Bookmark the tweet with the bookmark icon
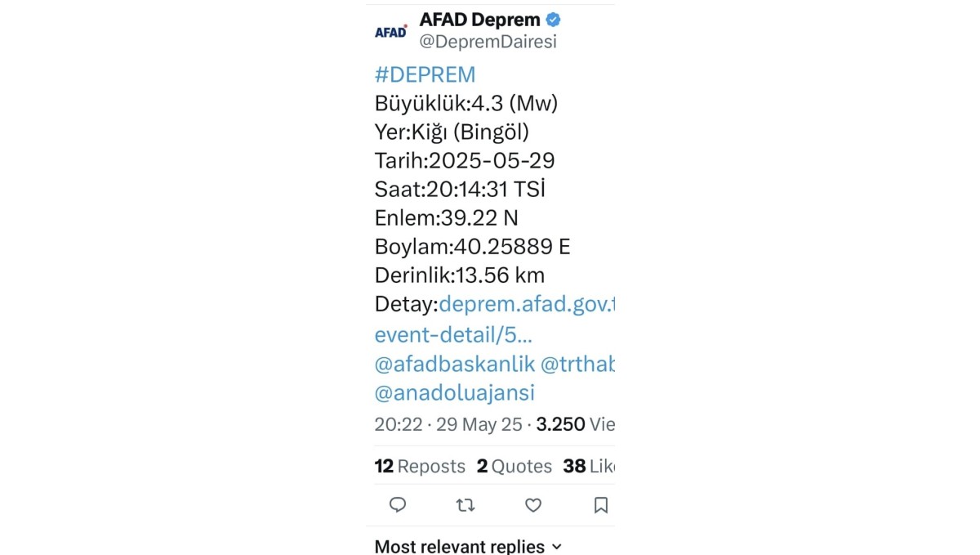Image resolution: width=980 pixels, height=555 pixels. pos(600,505)
